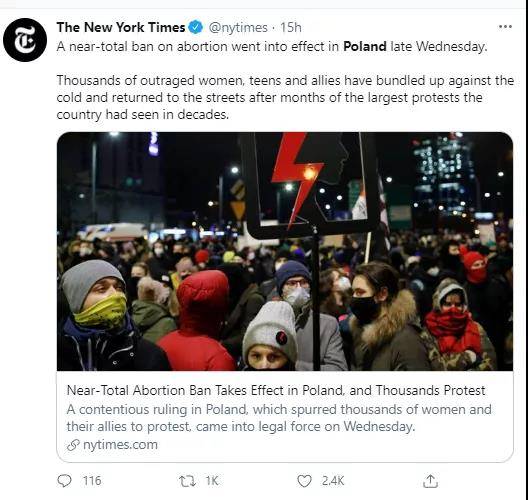Click the bolded Poland keyword in the tweet

(365, 46)
